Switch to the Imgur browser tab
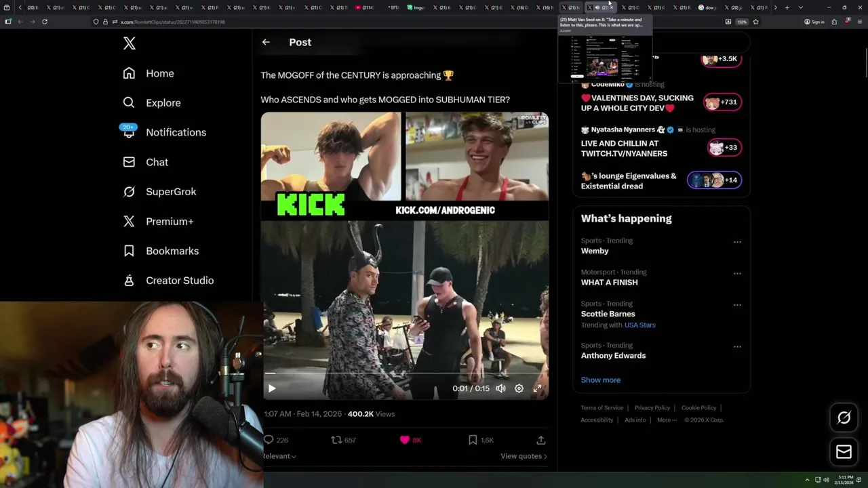 click(x=416, y=7)
